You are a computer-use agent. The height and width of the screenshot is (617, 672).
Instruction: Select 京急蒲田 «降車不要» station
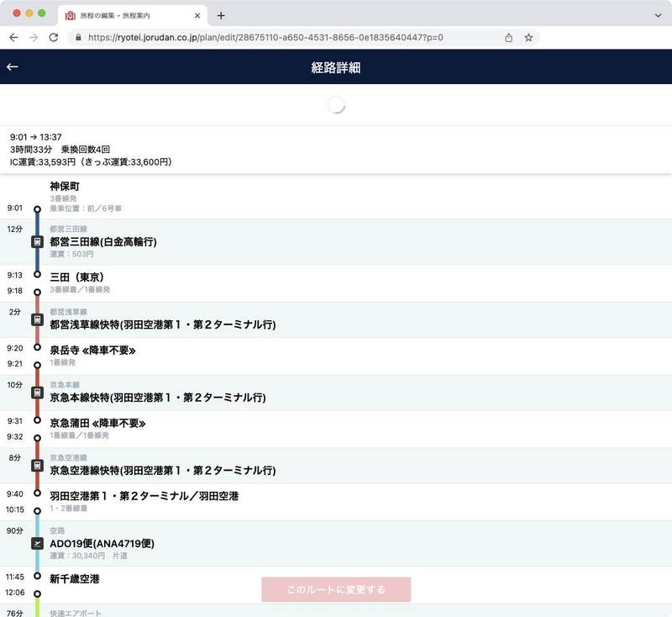[x=97, y=423]
